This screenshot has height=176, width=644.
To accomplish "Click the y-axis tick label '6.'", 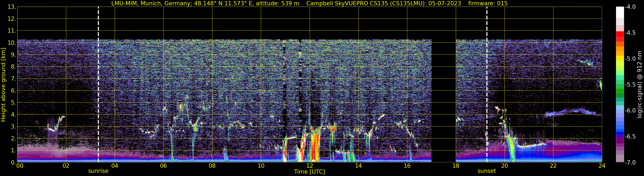I will 13,91.
